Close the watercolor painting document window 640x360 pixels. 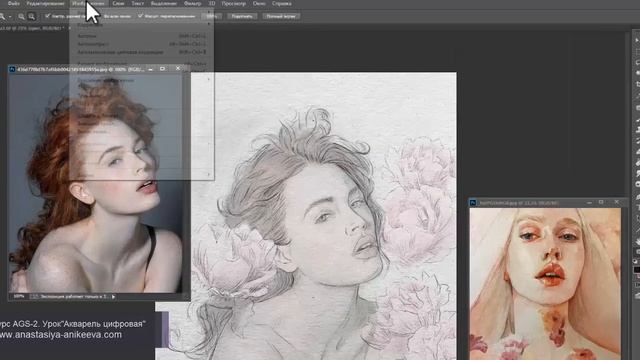point(616,202)
